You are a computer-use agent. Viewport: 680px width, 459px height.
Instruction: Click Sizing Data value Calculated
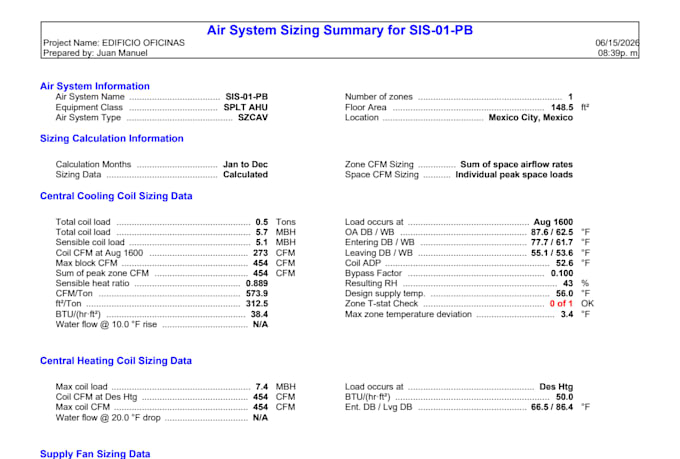point(245,174)
